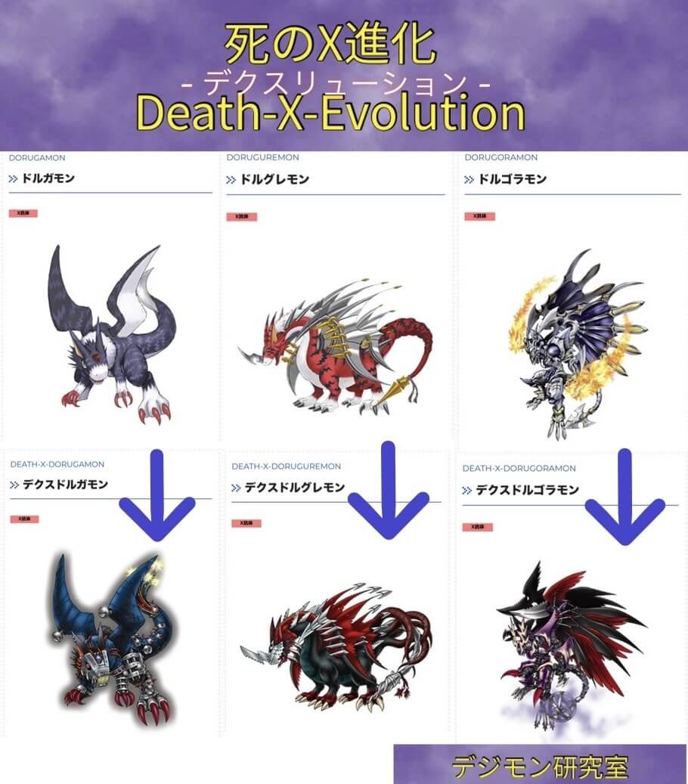Click the double chevron icon beside ドルゴラモン
The image size is (688, 784).
tap(469, 179)
